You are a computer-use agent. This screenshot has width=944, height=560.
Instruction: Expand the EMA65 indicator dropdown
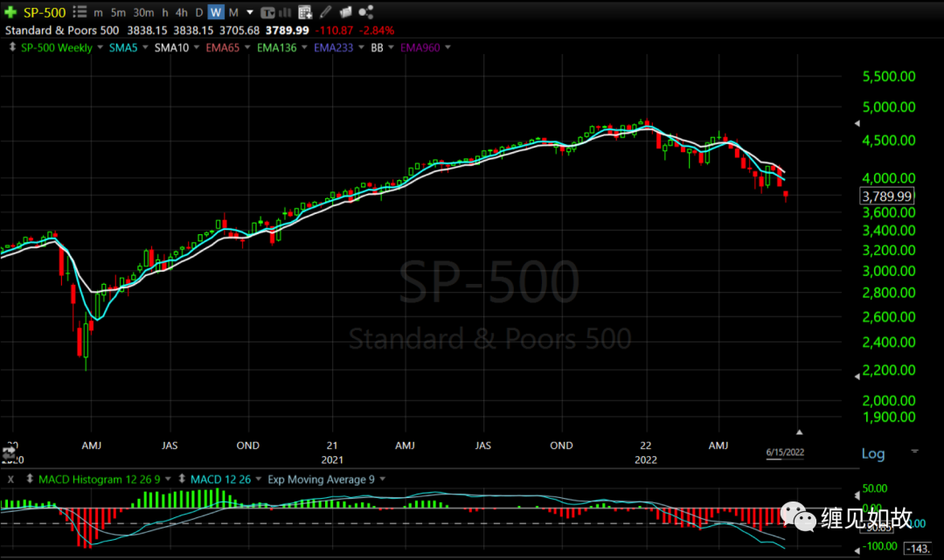point(246,47)
